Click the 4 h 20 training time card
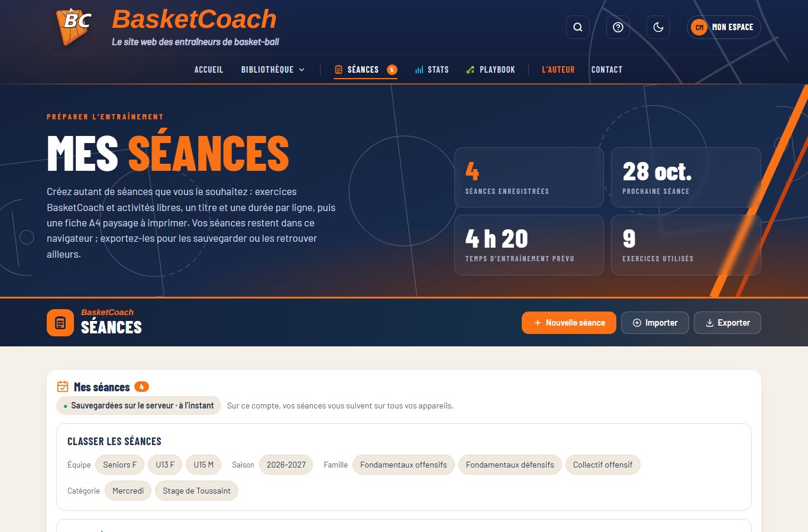 pos(529,245)
